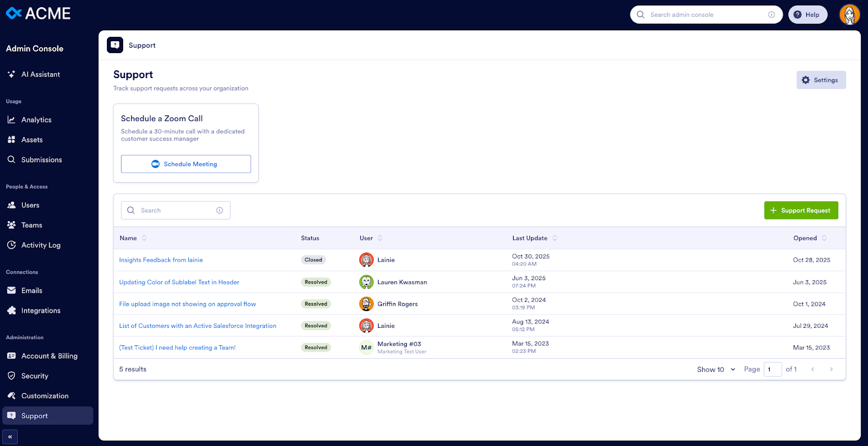Create a new Support Request
Screen dimensions: 868x446
click(801, 210)
